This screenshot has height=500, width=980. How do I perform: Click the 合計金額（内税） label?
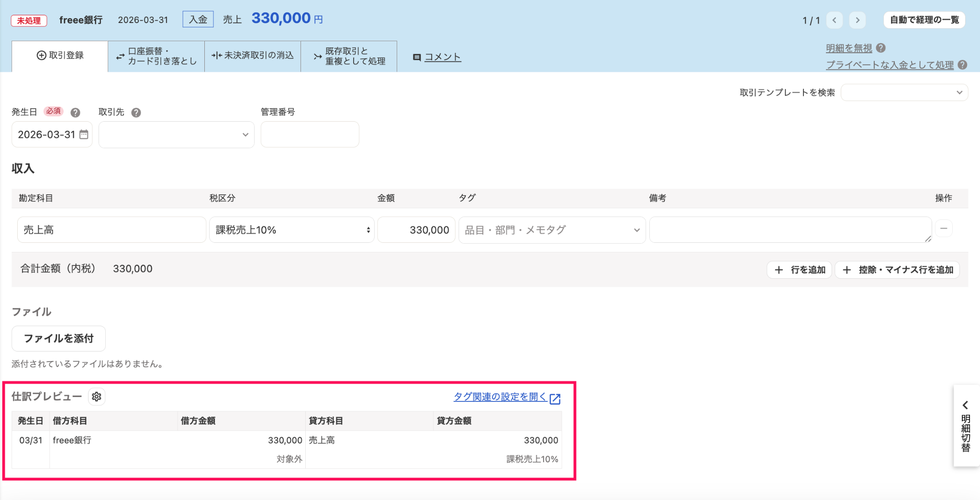click(x=58, y=269)
